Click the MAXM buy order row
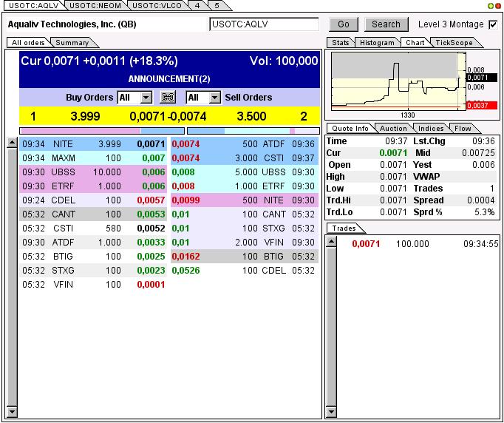Viewport: 504px width, 423px height. pyautogui.click(x=93, y=158)
